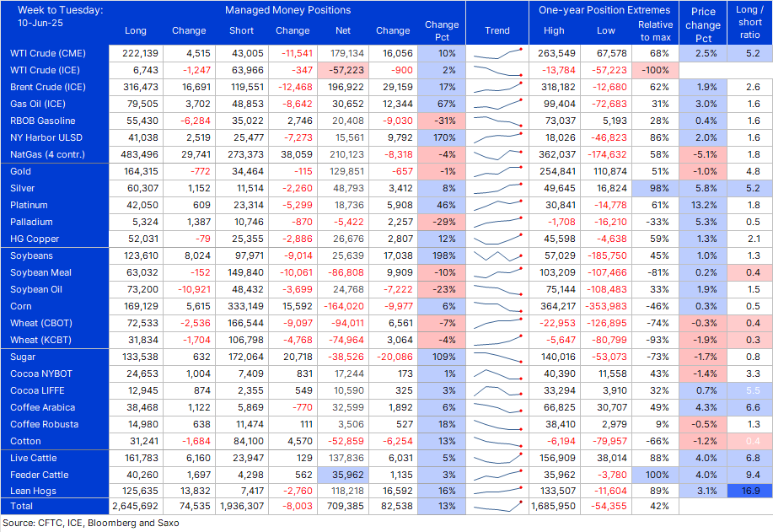This screenshot has width=773, height=532.
Task: Select the Price change Pct column header
Action: click(x=703, y=24)
